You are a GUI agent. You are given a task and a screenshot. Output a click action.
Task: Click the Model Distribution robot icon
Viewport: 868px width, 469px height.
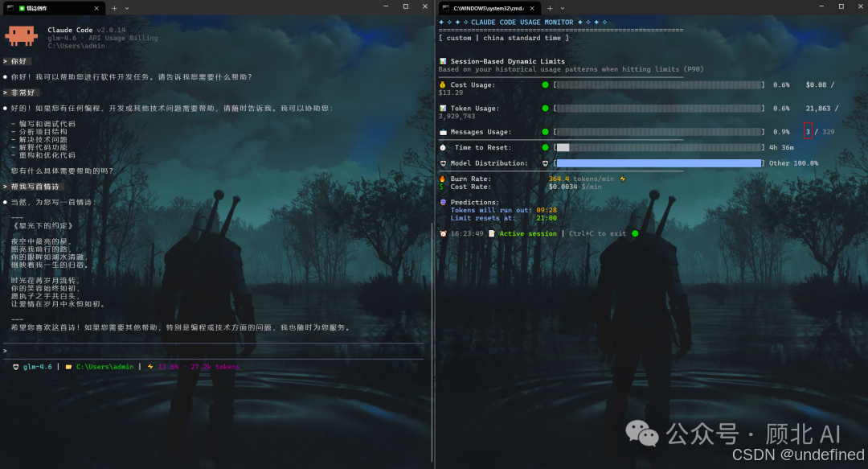[443, 163]
